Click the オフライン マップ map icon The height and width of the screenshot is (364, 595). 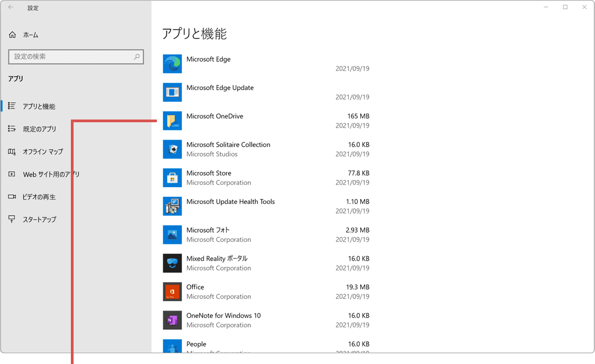pyautogui.click(x=12, y=151)
